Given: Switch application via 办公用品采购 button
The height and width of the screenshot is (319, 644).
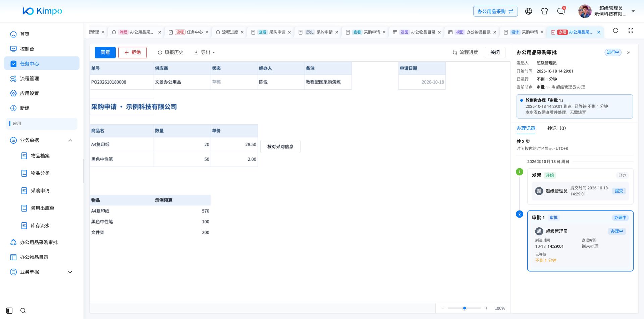Looking at the screenshot, I should click(495, 11).
